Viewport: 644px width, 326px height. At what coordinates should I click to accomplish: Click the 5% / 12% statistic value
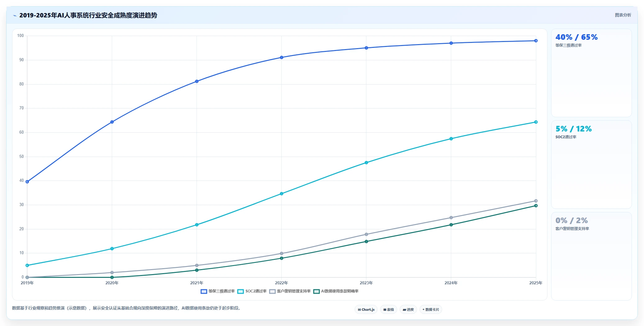(574, 129)
